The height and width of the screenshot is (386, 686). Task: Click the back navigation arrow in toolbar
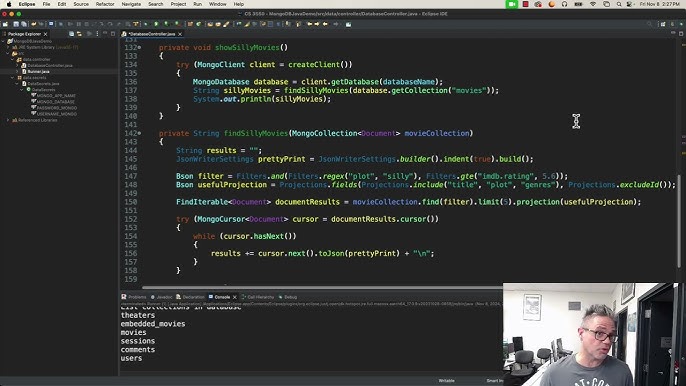(x=325, y=24)
